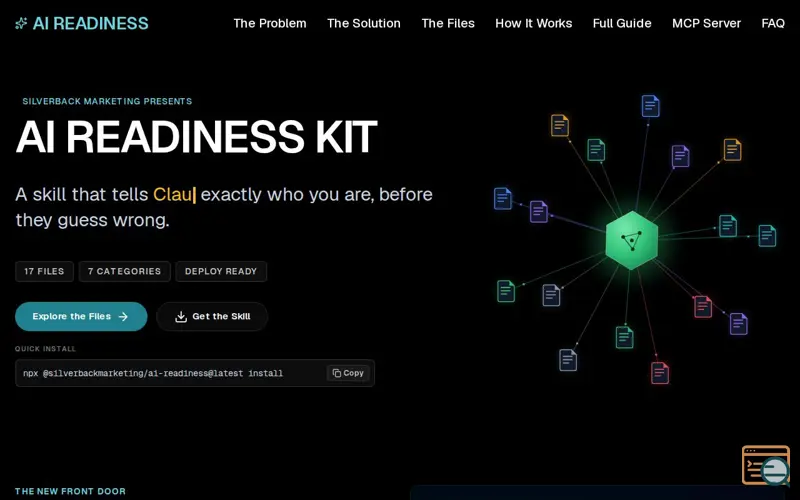Screen dimensions: 800x500
Task: Click the 7 CATEGORIES badge
Action: (x=124, y=271)
